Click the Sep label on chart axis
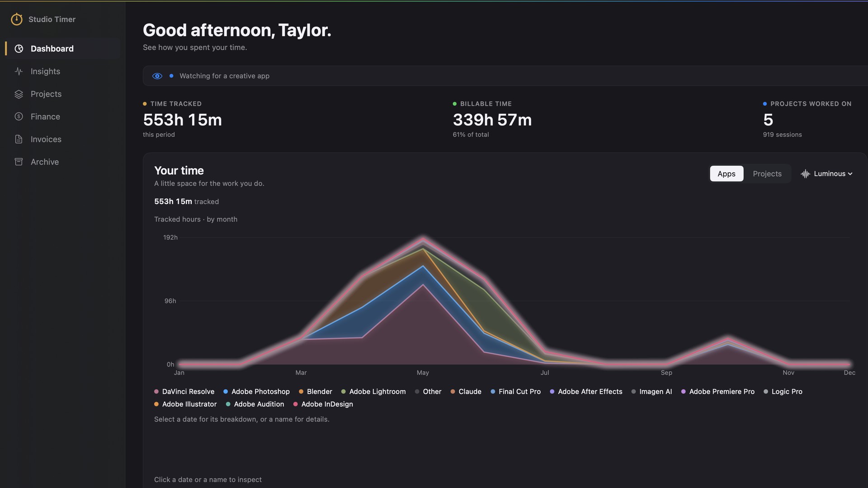 [666, 373]
